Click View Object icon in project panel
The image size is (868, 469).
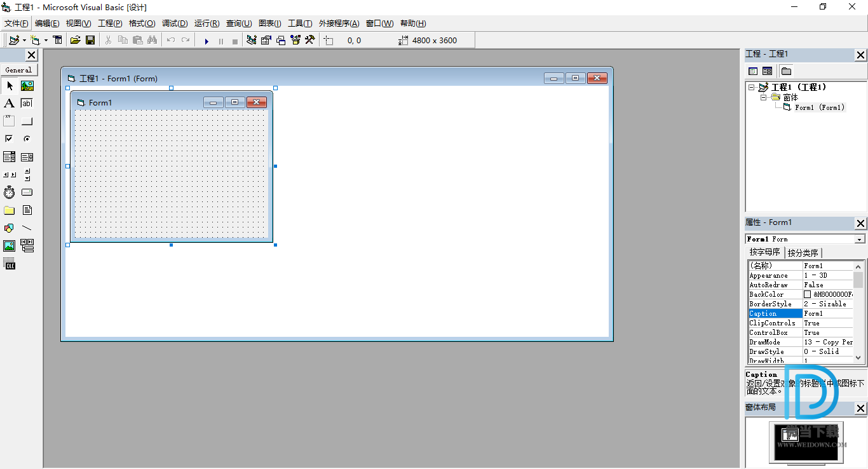tap(767, 71)
